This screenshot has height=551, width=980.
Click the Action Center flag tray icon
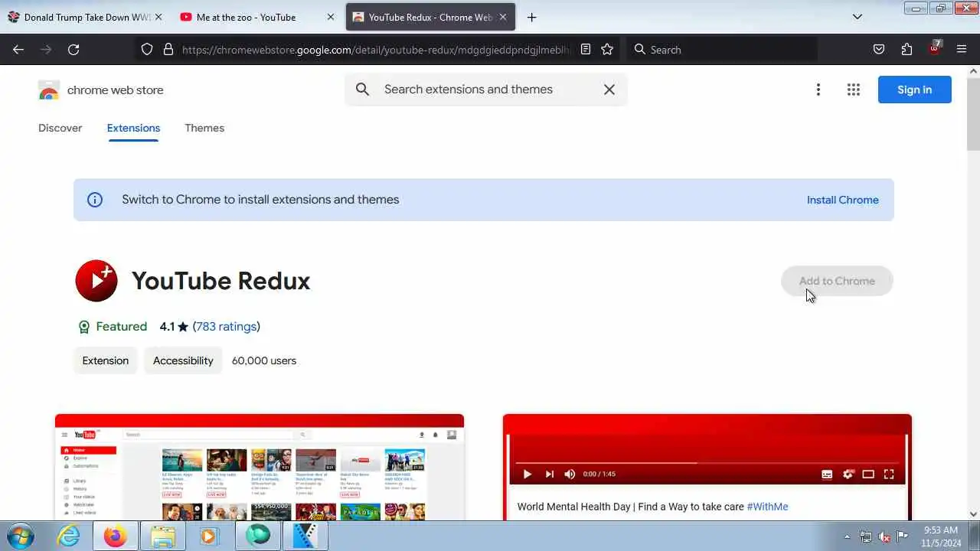tap(903, 536)
